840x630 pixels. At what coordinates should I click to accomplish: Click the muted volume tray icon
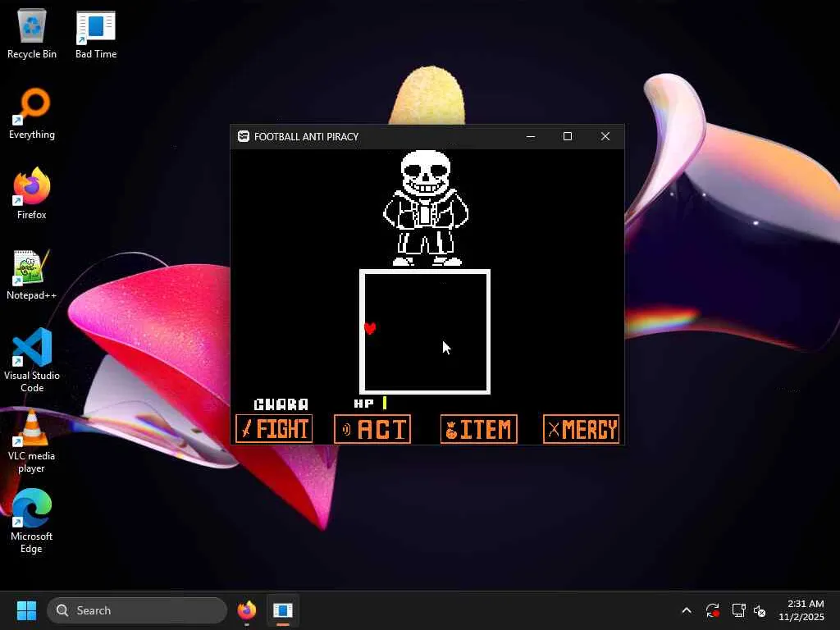(760, 610)
